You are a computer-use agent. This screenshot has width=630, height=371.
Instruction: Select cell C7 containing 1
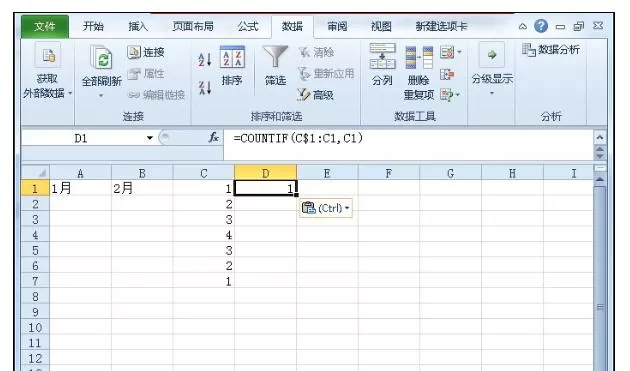[x=204, y=281]
